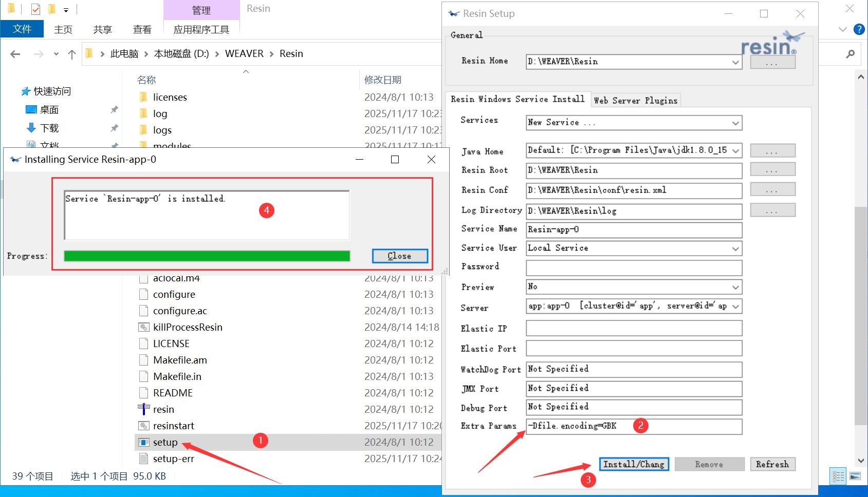Select the resin application file icon
The image size is (868, 497).
pyautogui.click(x=144, y=409)
